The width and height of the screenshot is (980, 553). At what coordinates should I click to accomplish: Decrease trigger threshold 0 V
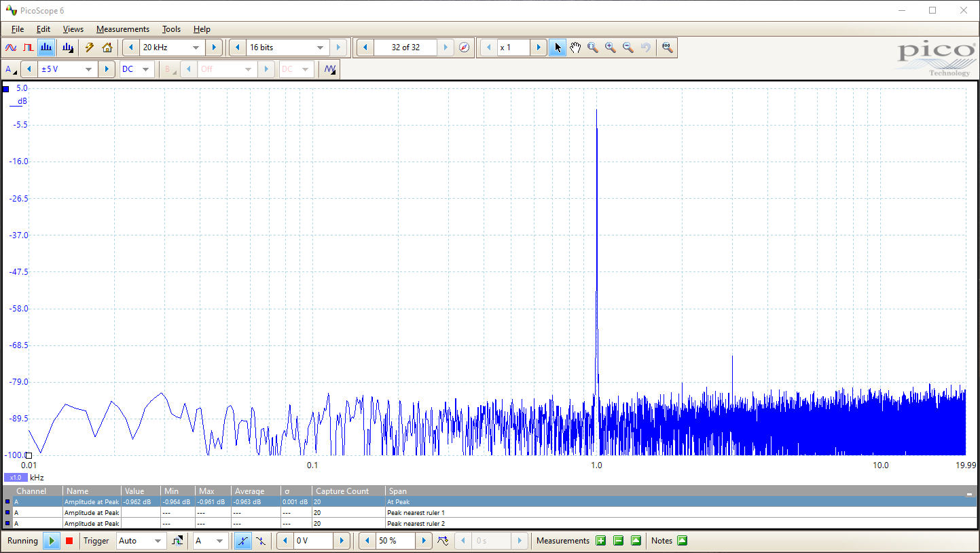(x=285, y=541)
